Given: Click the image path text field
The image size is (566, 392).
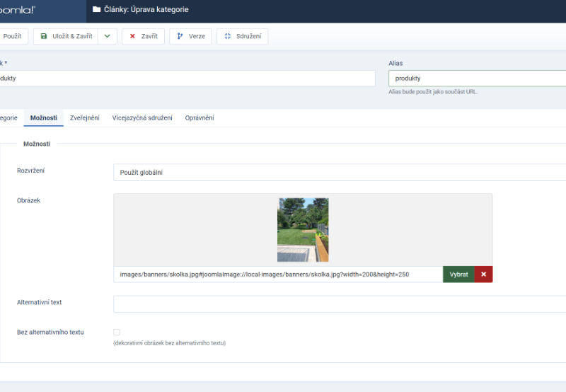Looking at the screenshot, I should [x=278, y=275].
